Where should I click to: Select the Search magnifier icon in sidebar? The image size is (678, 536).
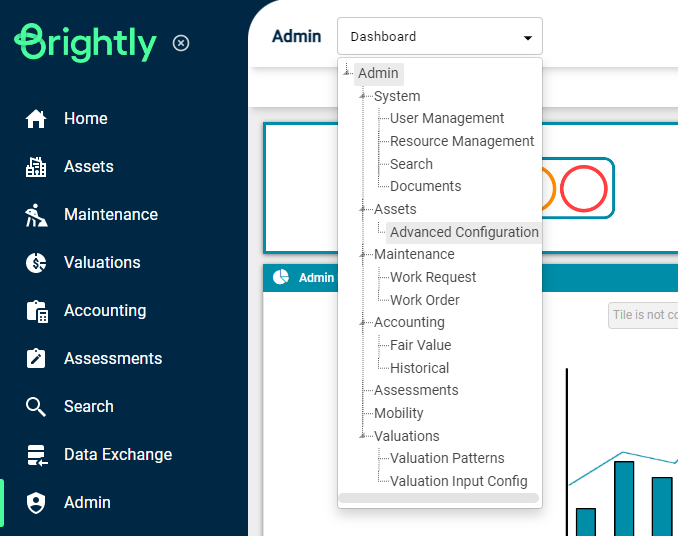35,407
